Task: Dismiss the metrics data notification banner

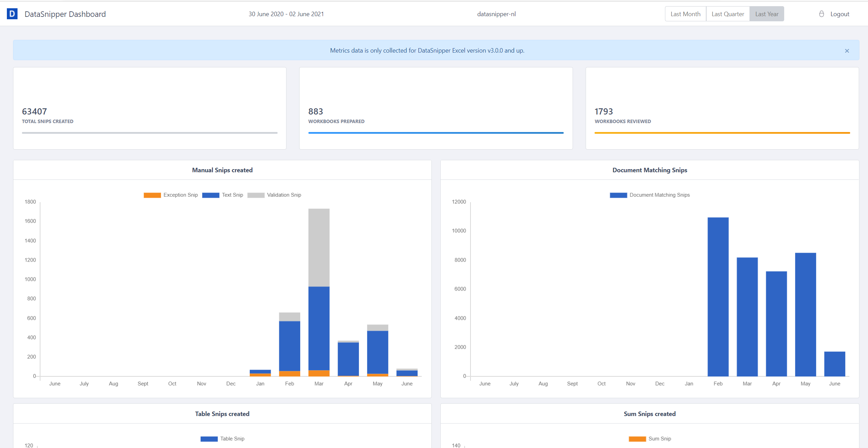Action: (847, 51)
